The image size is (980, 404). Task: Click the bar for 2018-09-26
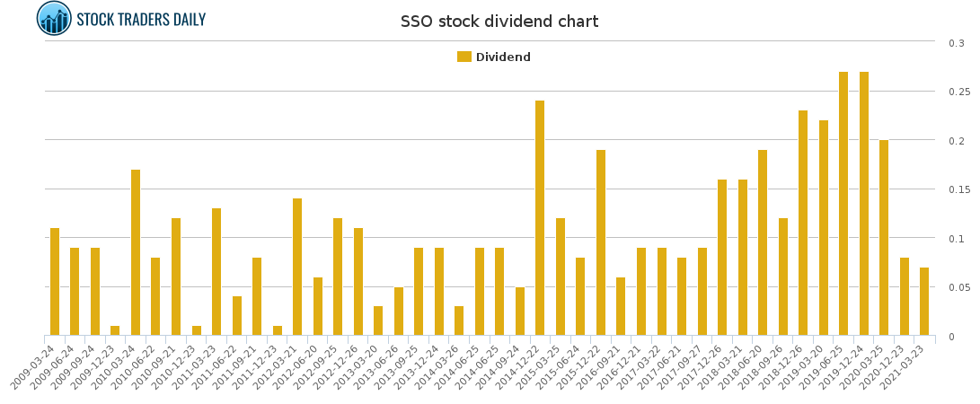coord(783,277)
